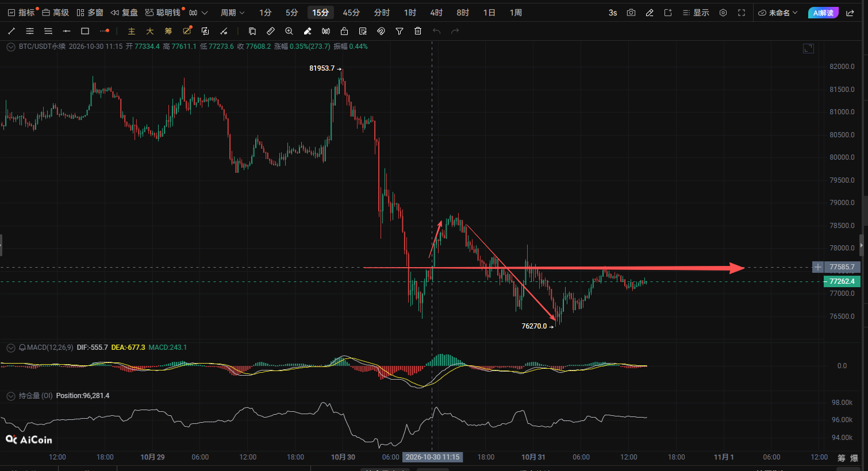Switch to the 45分 timeframe

point(351,13)
